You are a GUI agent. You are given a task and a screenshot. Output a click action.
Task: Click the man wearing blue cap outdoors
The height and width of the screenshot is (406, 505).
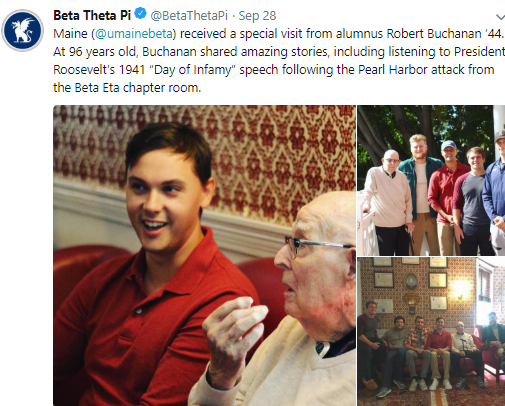445,198
